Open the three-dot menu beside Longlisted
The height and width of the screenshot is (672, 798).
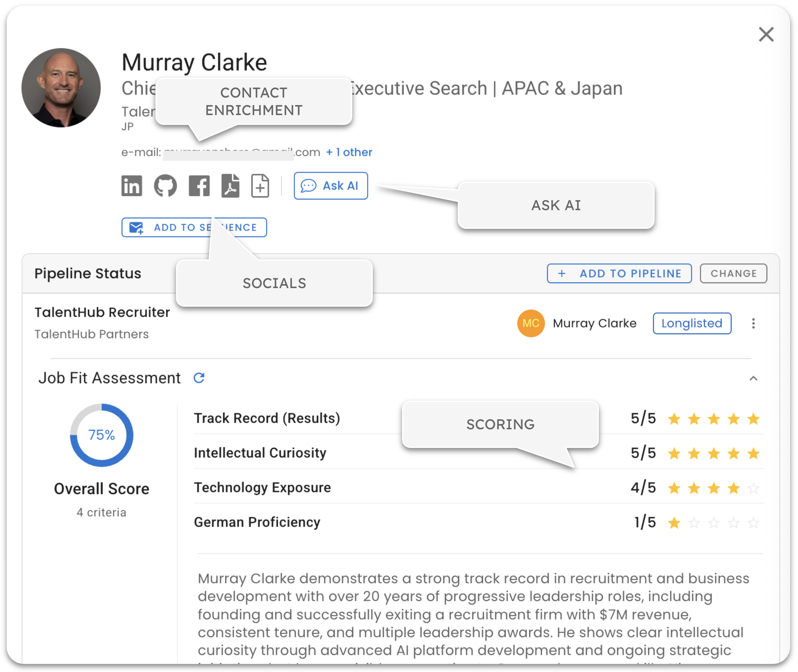coord(753,323)
